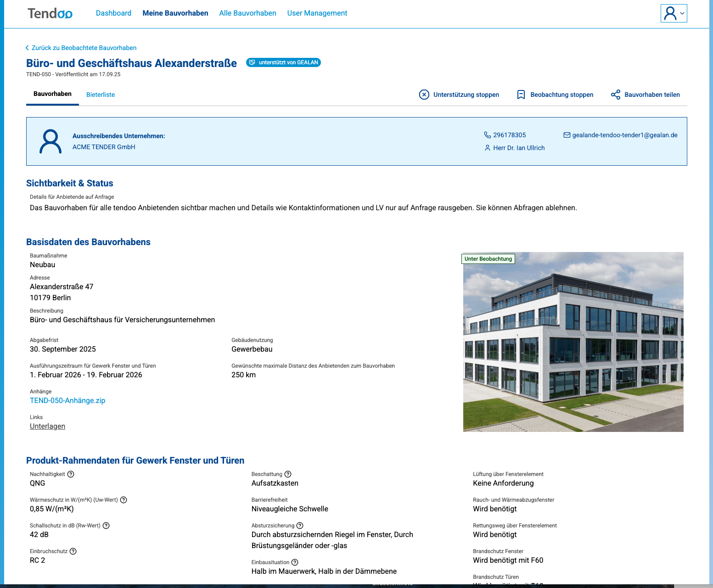Download TEND-050-Anhänge.zip attachment
The image size is (713, 588).
click(67, 400)
